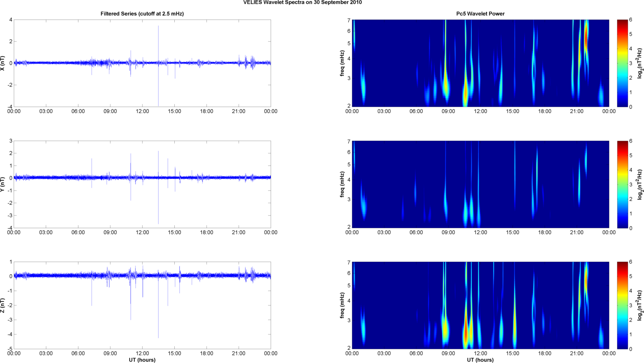Click the '18:00' tick label under the middle wavelet panel
Image resolution: width=644 pixels, height=363 pixels.
pos(545,232)
